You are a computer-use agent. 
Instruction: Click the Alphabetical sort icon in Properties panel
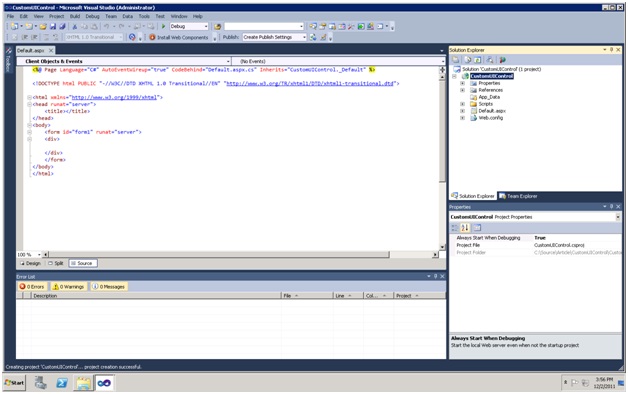pos(465,228)
